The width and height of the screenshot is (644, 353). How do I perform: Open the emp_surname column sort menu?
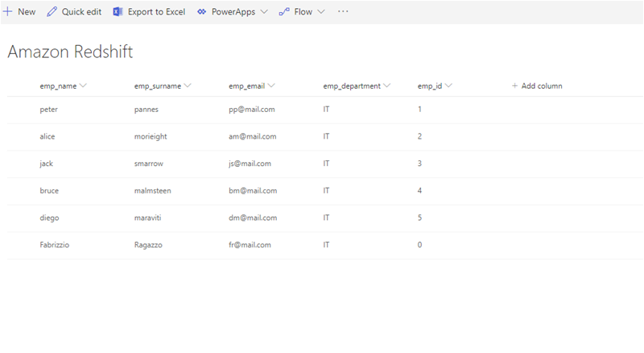(188, 85)
